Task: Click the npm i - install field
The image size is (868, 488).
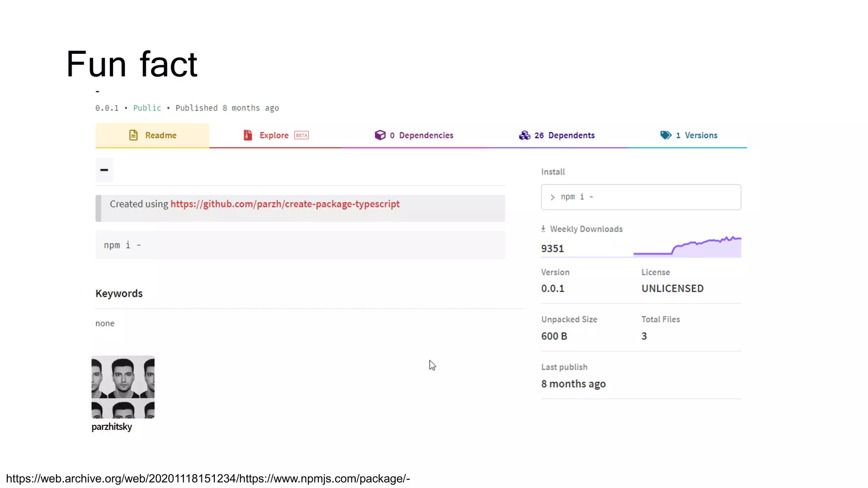Action: click(x=641, y=197)
